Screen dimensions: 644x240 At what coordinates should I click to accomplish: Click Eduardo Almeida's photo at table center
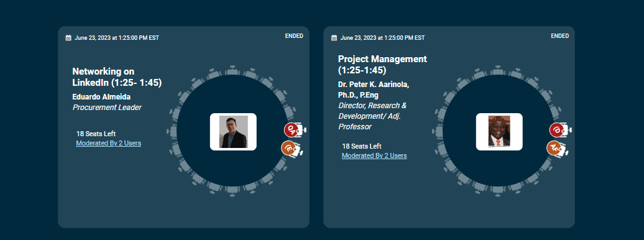pyautogui.click(x=233, y=132)
